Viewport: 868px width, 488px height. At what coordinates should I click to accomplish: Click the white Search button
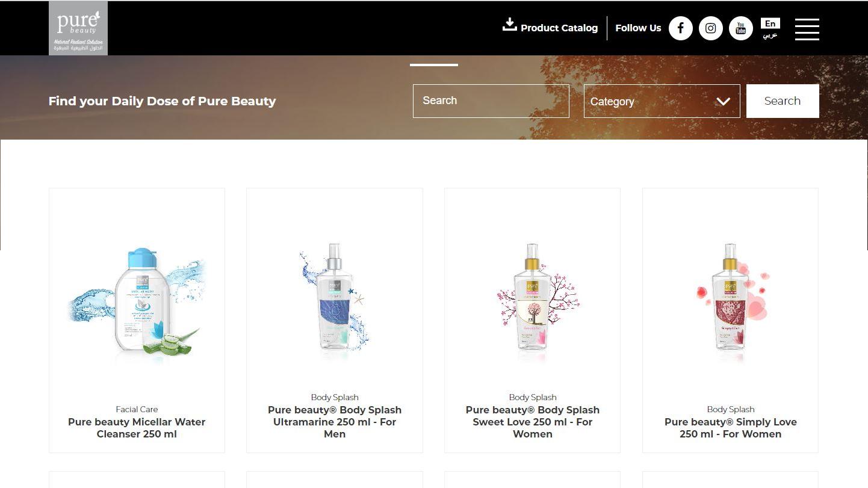pos(783,101)
